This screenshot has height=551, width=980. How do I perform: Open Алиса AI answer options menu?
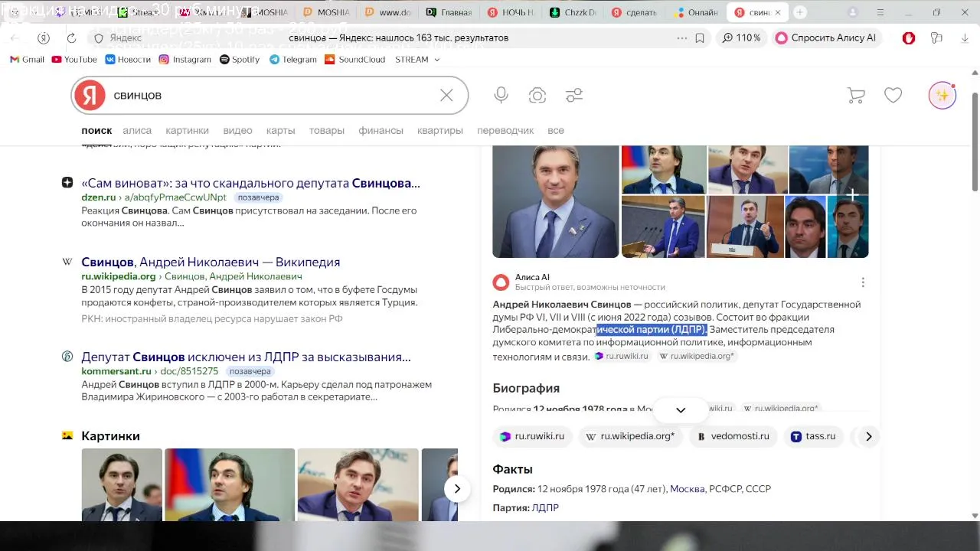(863, 282)
